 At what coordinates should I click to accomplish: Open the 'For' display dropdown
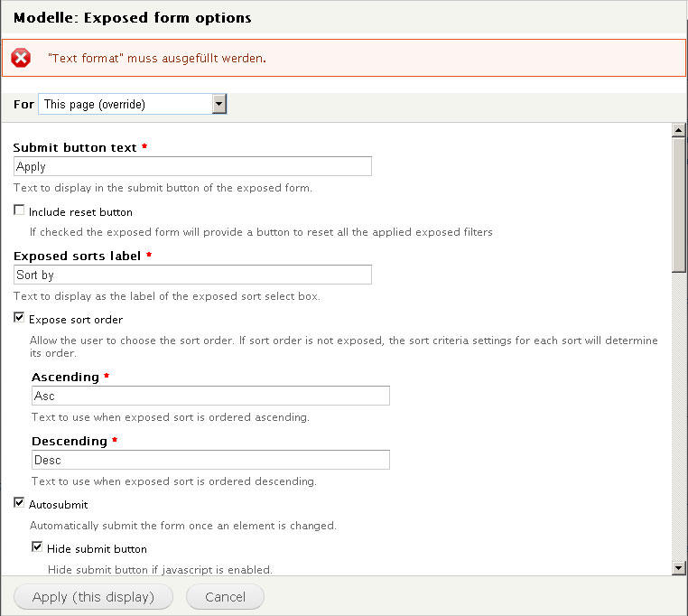126,105
